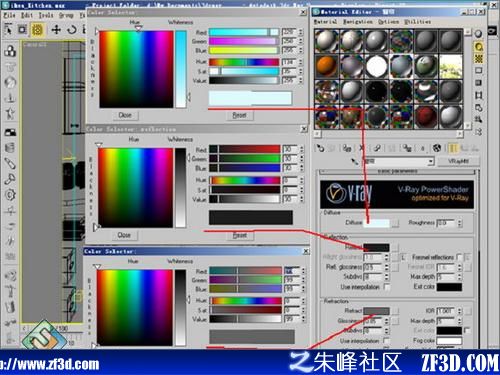The width and height of the screenshot is (500, 375).
Task: Select the pure white material sample slot
Action: pos(376,66)
